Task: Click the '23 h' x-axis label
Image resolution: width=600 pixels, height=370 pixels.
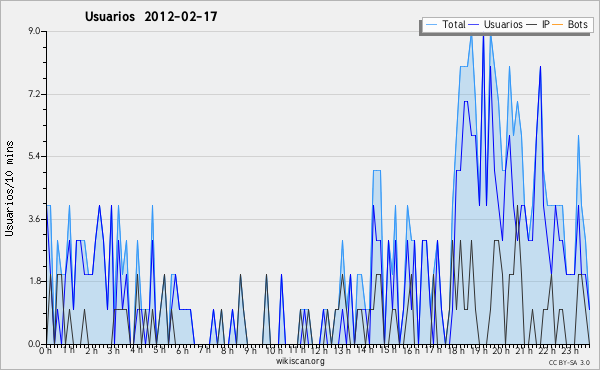Action: (569, 351)
